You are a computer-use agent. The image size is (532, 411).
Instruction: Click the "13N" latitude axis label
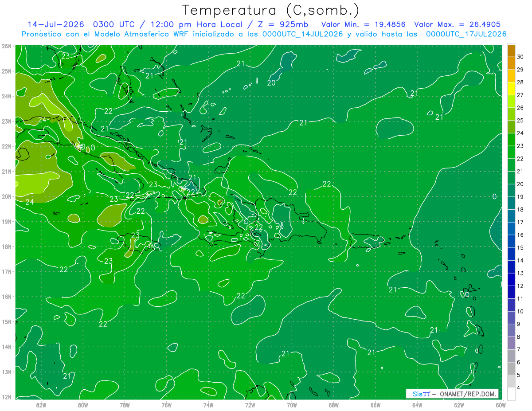click(x=6, y=372)
